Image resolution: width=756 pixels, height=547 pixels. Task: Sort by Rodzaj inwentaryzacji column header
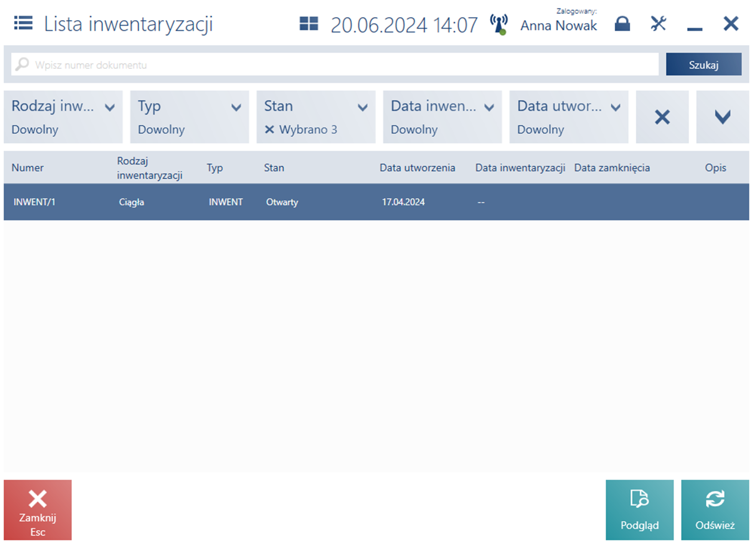[x=150, y=168]
